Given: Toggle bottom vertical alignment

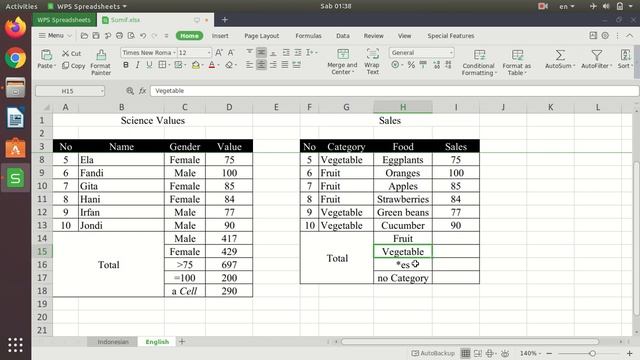Looking at the screenshot, I should pos(273,53).
